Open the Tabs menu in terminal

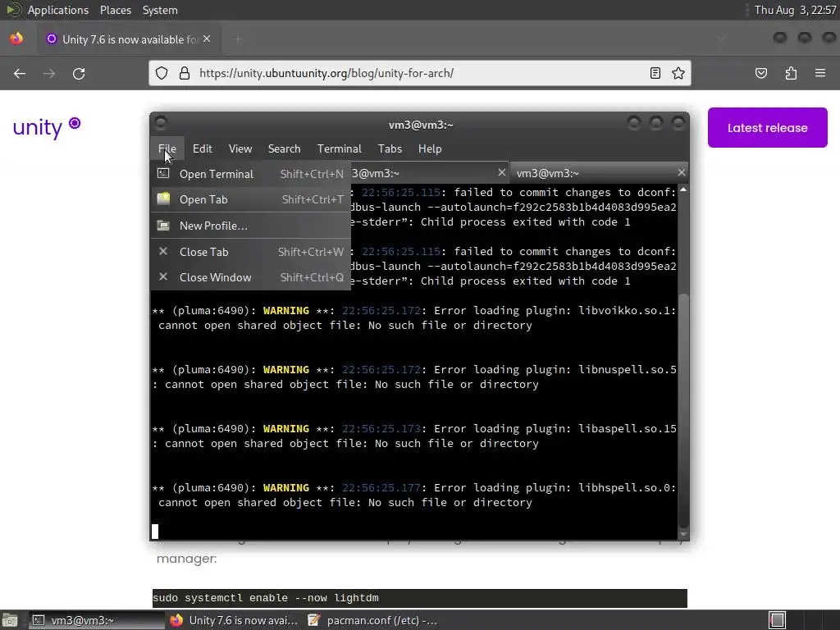click(390, 149)
